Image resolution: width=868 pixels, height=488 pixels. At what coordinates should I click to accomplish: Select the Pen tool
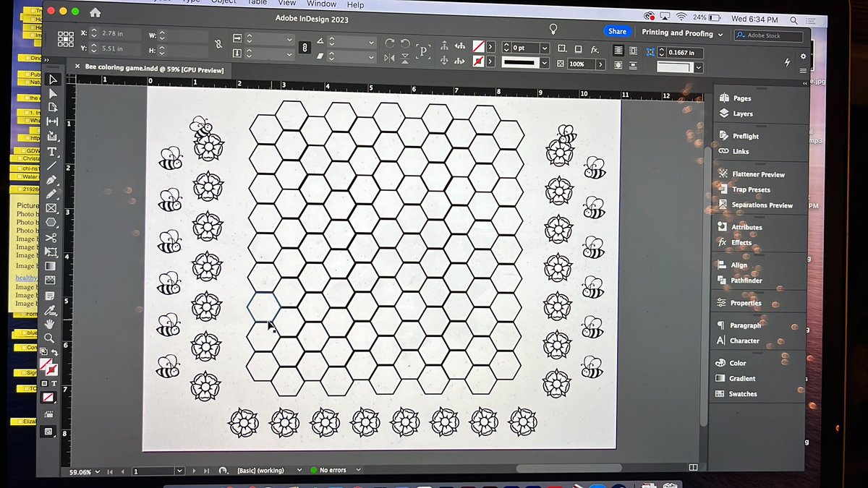point(51,179)
